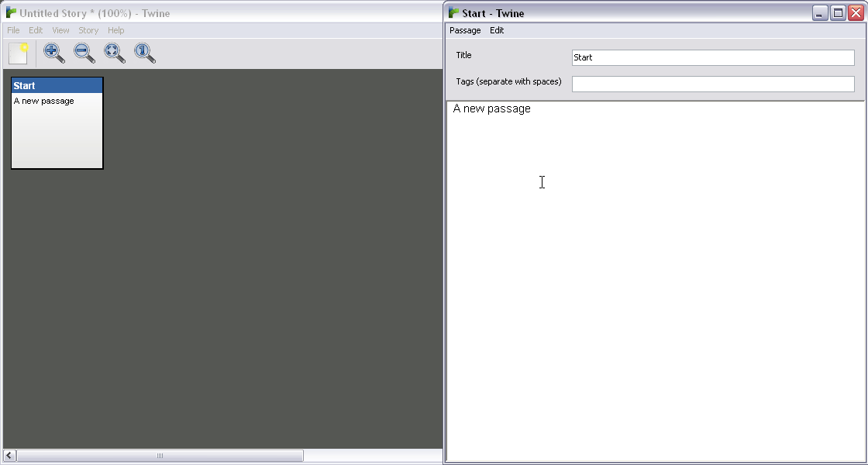Click the New Passage toolbar icon
Screen dimensions: 868x465
coord(18,53)
